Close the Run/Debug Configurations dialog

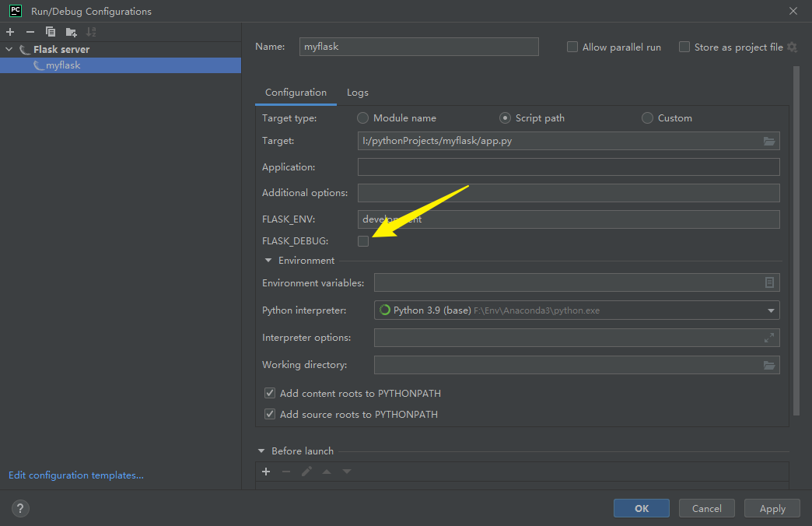tap(793, 11)
